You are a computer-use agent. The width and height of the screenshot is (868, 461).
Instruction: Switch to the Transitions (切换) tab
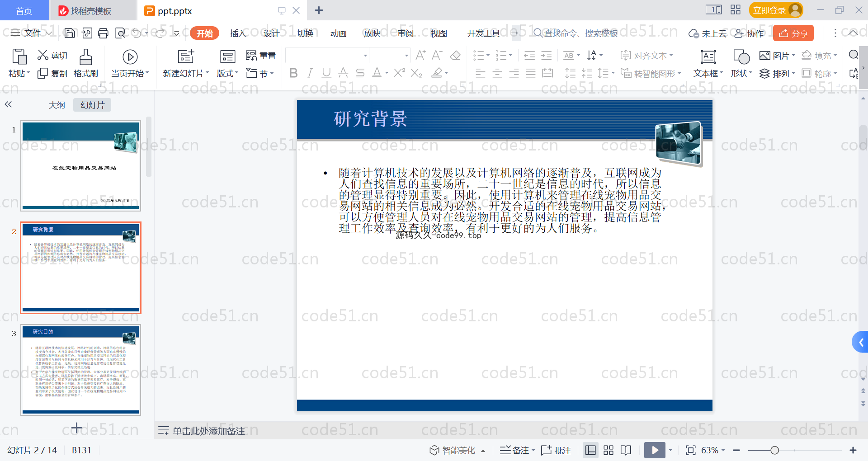pyautogui.click(x=305, y=33)
